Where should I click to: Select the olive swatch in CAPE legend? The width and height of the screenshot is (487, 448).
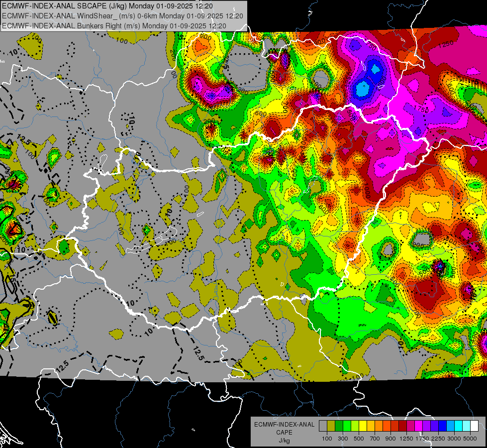pyautogui.click(x=331, y=426)
